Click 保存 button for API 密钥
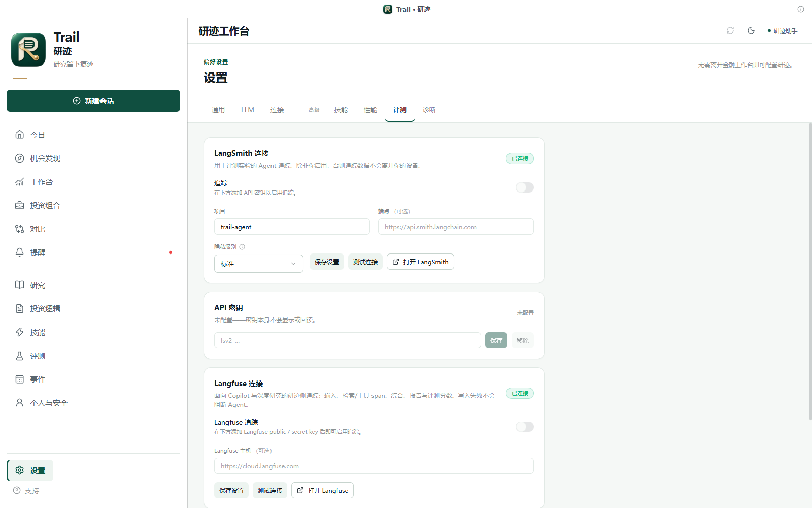Screen dimensions: 812x508 click(x=496, y=340)
